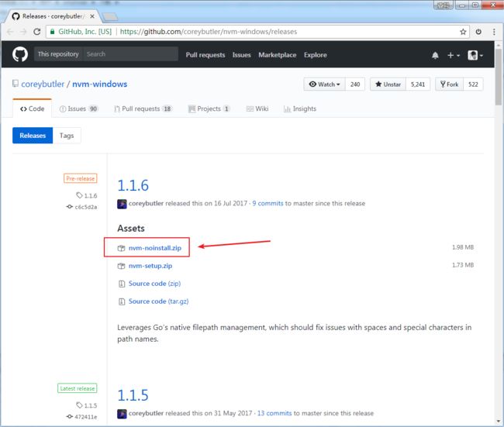Click the 1.1.6 commit hash c6c5d2a

pyautogui.click(x=86, y=207)
